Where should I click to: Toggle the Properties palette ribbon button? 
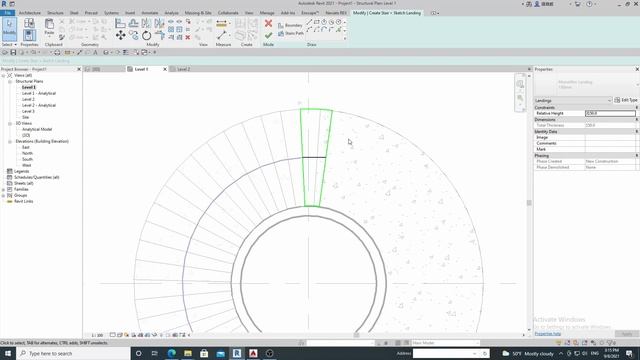[29, 35]
